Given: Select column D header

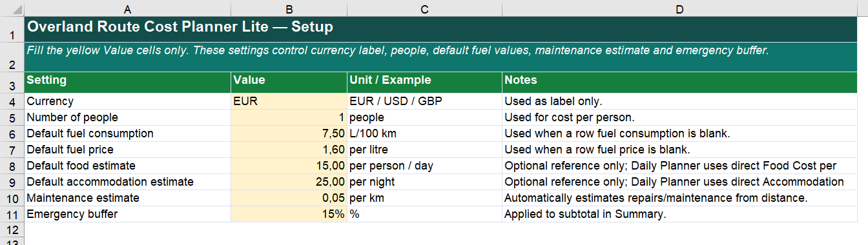Looking at the screenshot, I should 679,8.
